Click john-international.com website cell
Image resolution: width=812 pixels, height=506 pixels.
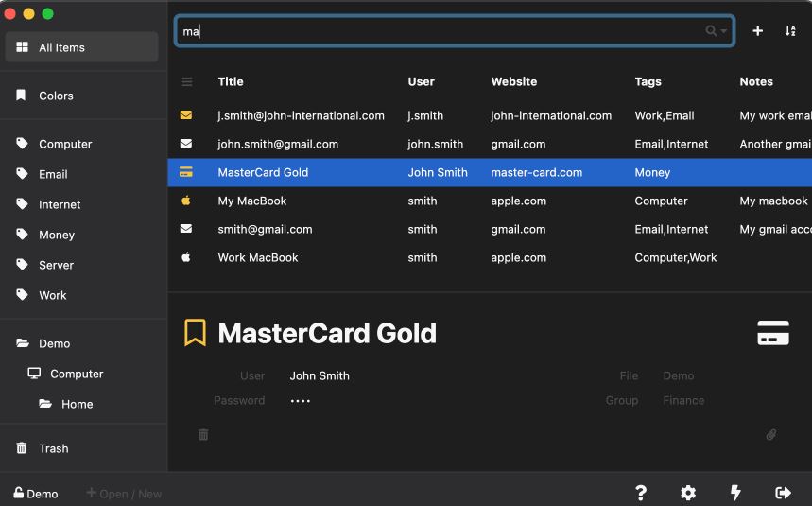(x=551, y=116)
